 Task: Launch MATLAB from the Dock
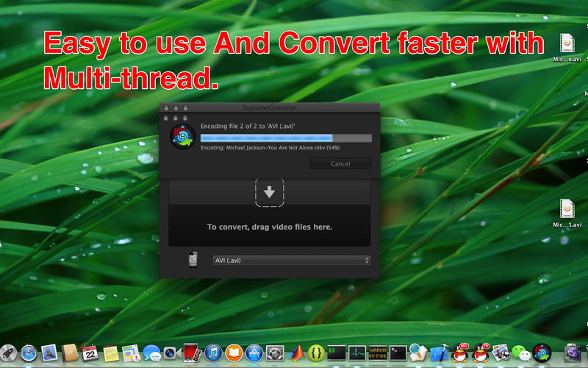296,353
